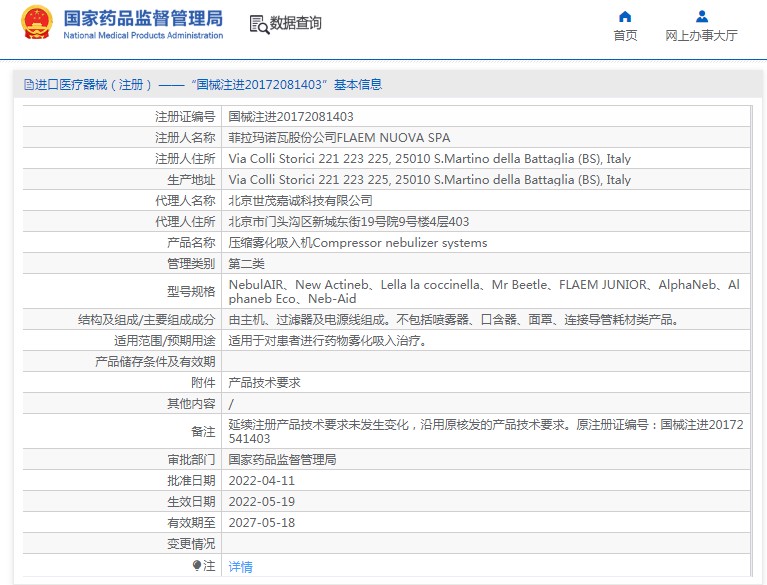This screenshot has width=767, height=585.
Task: Select the 生产地址 address value
Action: [429, 180]
